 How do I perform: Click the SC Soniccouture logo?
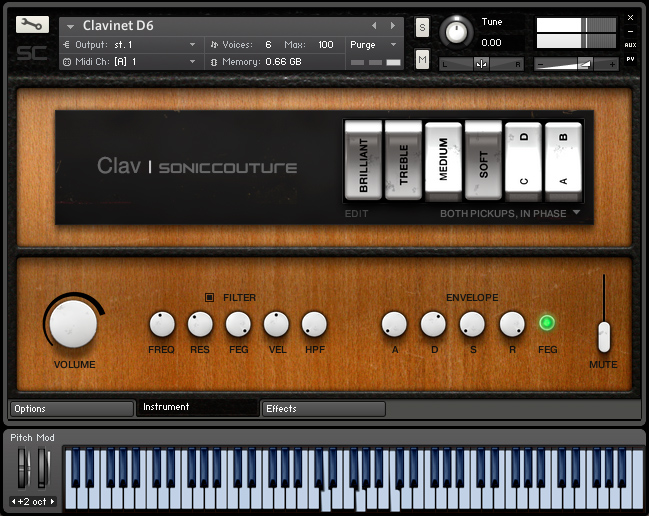pos(31,53)
